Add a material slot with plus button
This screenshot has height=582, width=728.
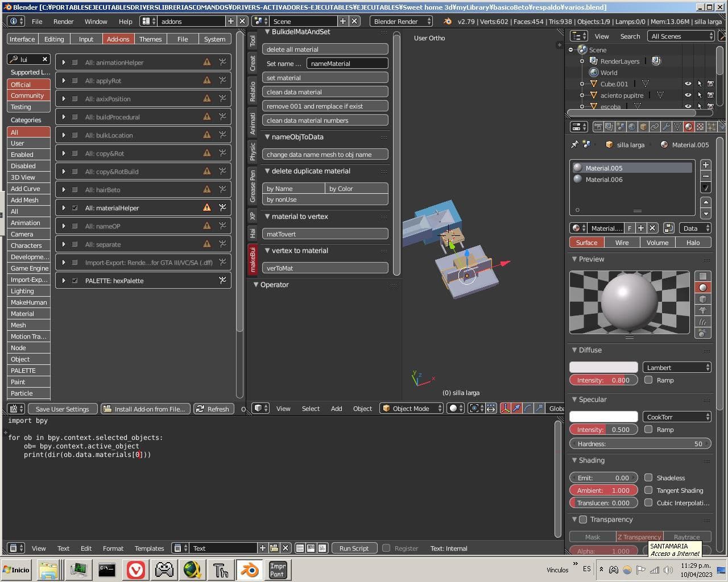[x=706, y=165]
